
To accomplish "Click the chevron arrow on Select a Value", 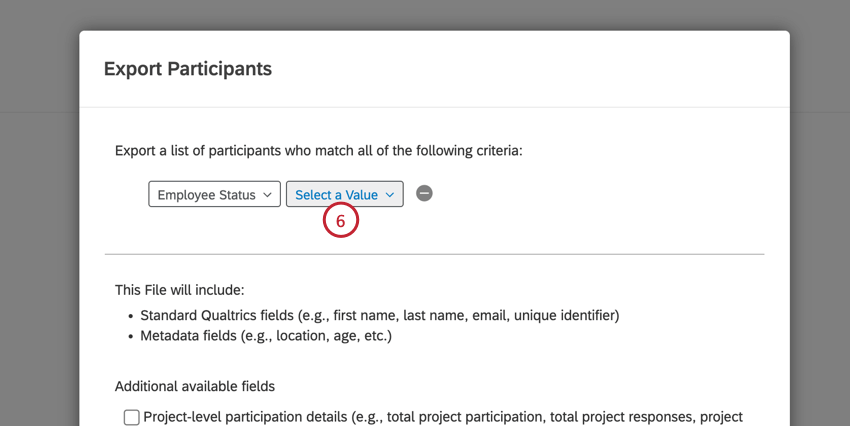I will pyautogui.click(x=390, y=195).
